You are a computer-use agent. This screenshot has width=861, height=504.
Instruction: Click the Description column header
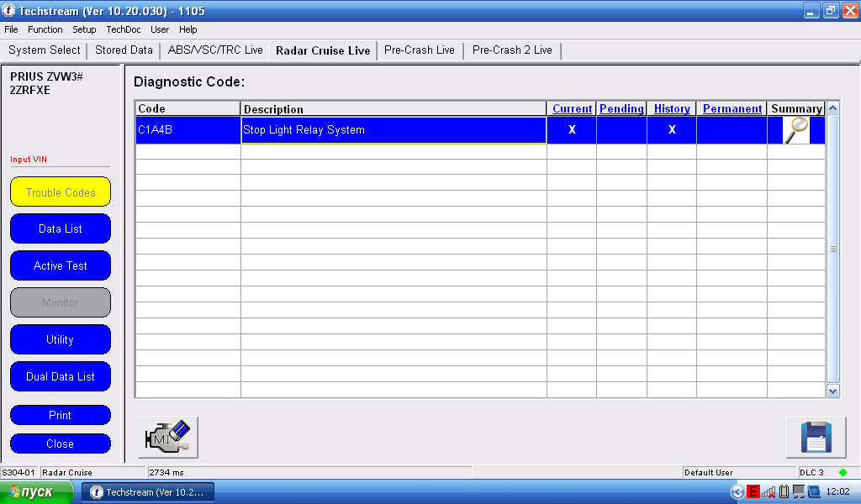tap(394, 108)
